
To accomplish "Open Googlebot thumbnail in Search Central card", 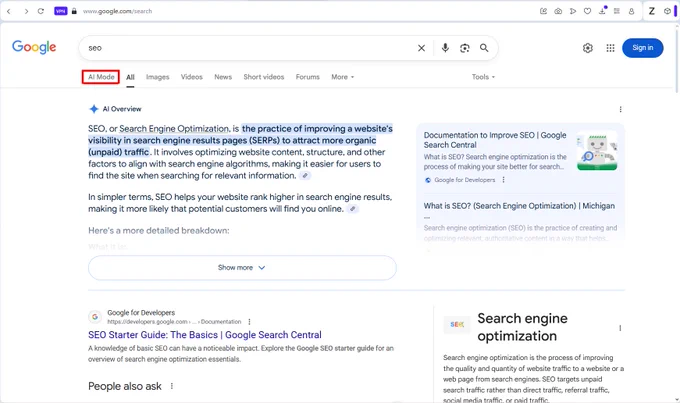I will pyautogui.click(x=597, y=151).
